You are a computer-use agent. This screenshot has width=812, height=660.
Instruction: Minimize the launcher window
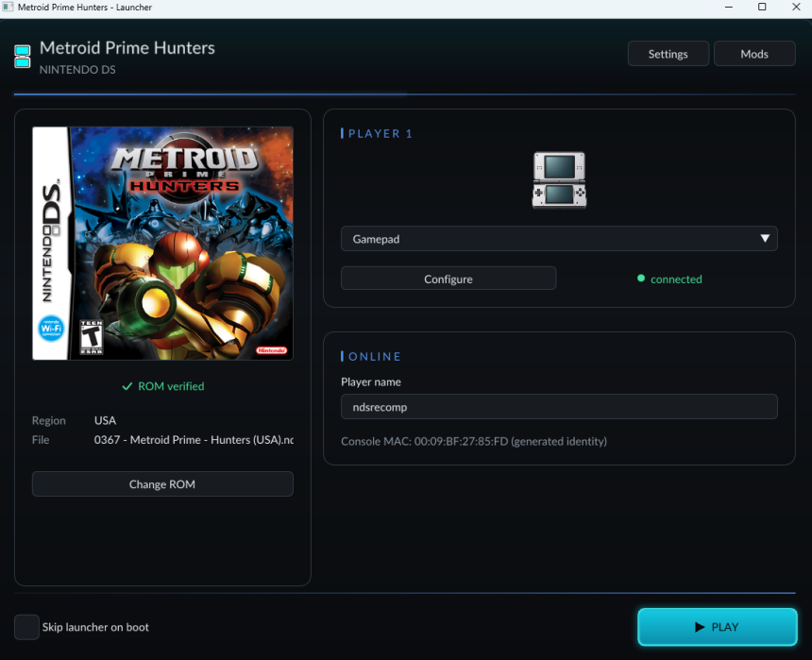click(729, 7)
